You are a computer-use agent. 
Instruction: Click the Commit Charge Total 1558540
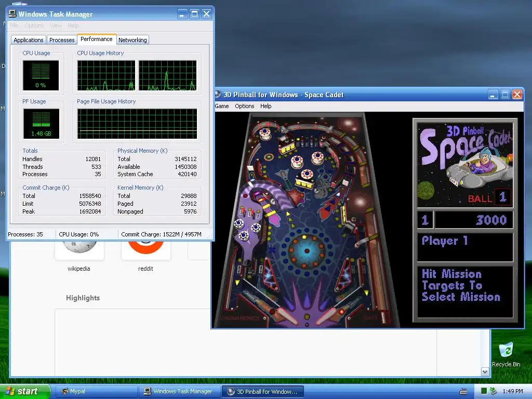pyautogui.click(x=90, y=196)
